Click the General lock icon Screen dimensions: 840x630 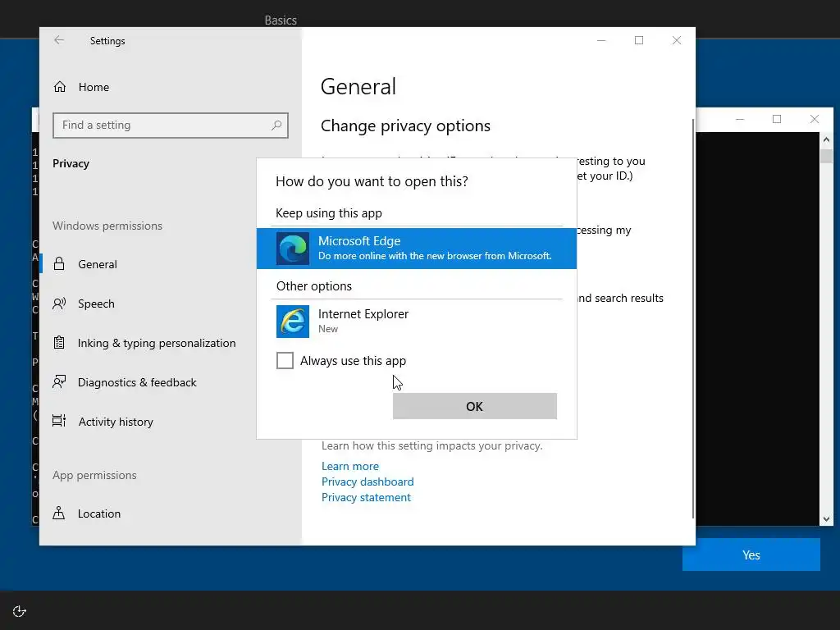(x=59, y=263)
